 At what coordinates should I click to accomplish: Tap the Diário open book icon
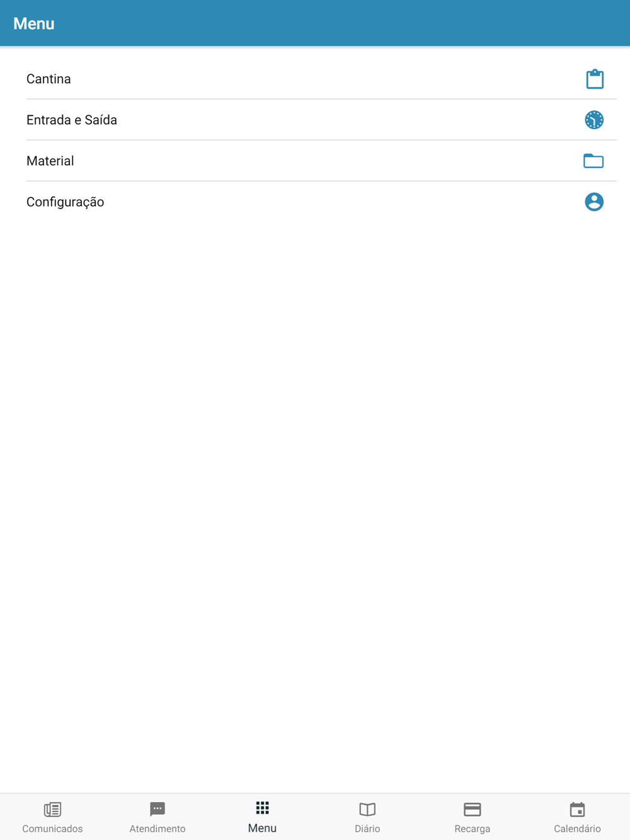click(367, 809)
